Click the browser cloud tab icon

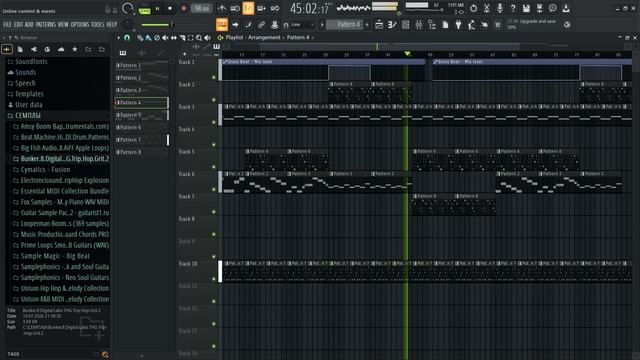[61, 49]
